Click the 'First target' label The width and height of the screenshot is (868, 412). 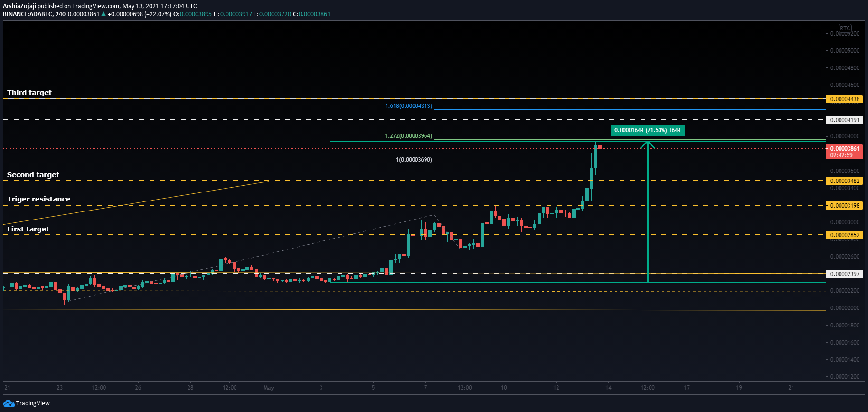(28, 229)
